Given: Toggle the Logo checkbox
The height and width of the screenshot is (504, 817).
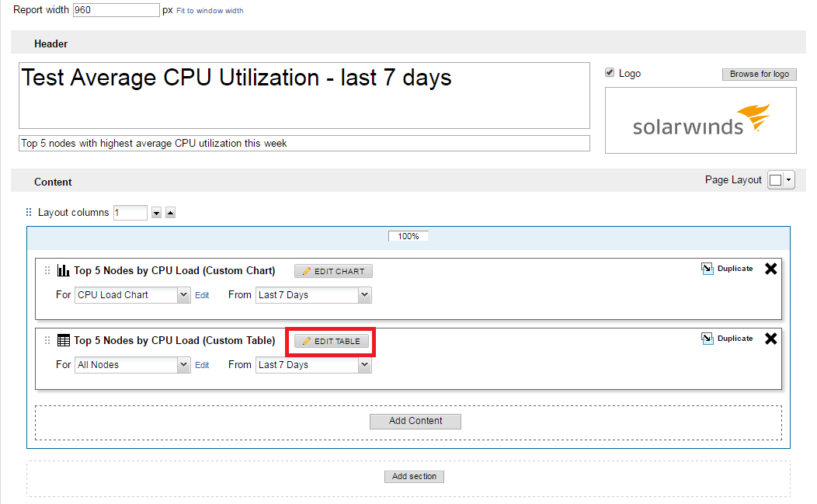Looking at the screenshot, I should pos(610,73).
